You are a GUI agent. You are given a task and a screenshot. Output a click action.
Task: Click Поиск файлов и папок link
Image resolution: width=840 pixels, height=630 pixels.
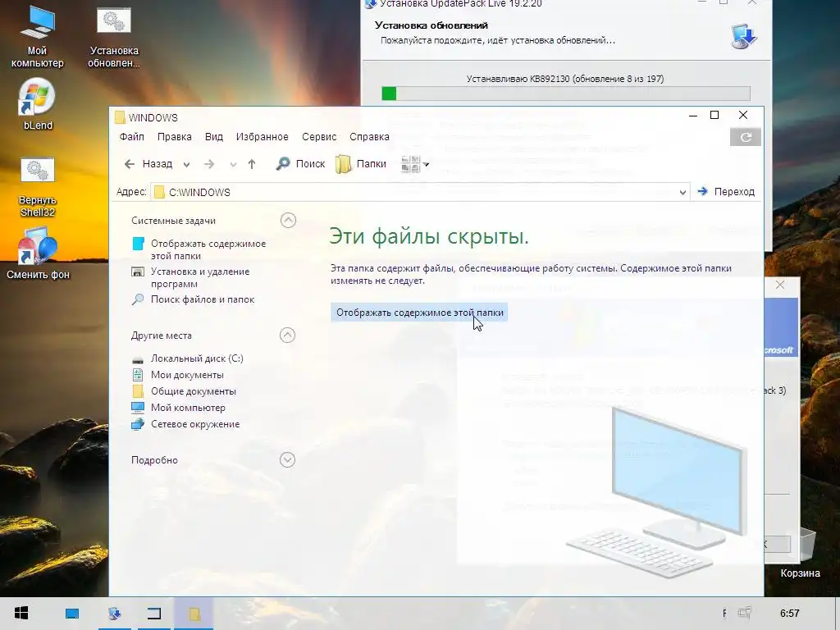pos(203,299)
